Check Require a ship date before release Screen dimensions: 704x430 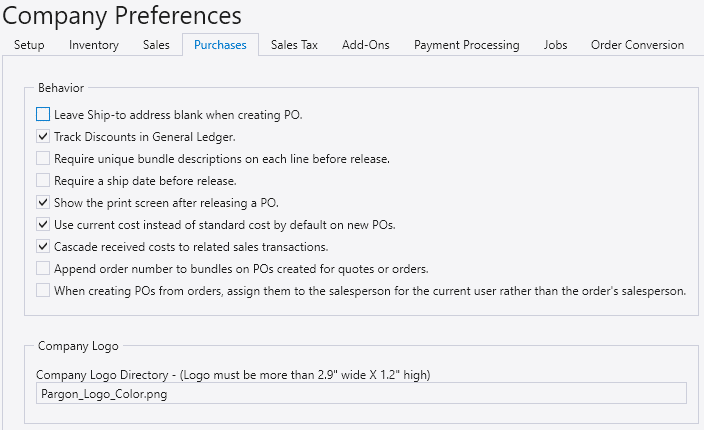pyautogui.click(x=43, y=181)
